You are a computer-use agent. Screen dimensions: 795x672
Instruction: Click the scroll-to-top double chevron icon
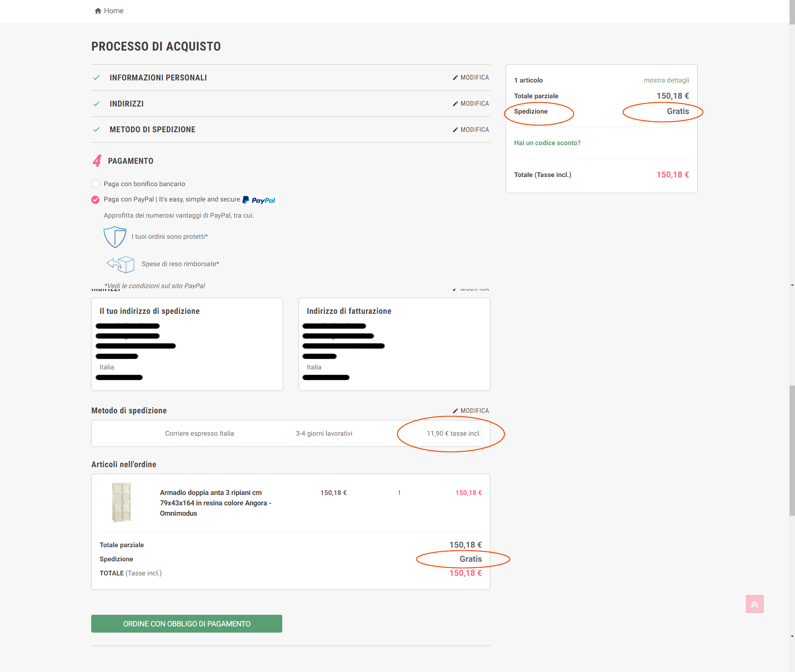[754, 604]
